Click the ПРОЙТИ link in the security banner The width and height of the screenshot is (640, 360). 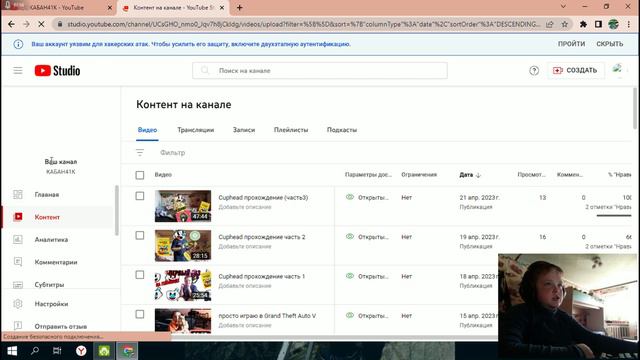click(x=571, y=44)
